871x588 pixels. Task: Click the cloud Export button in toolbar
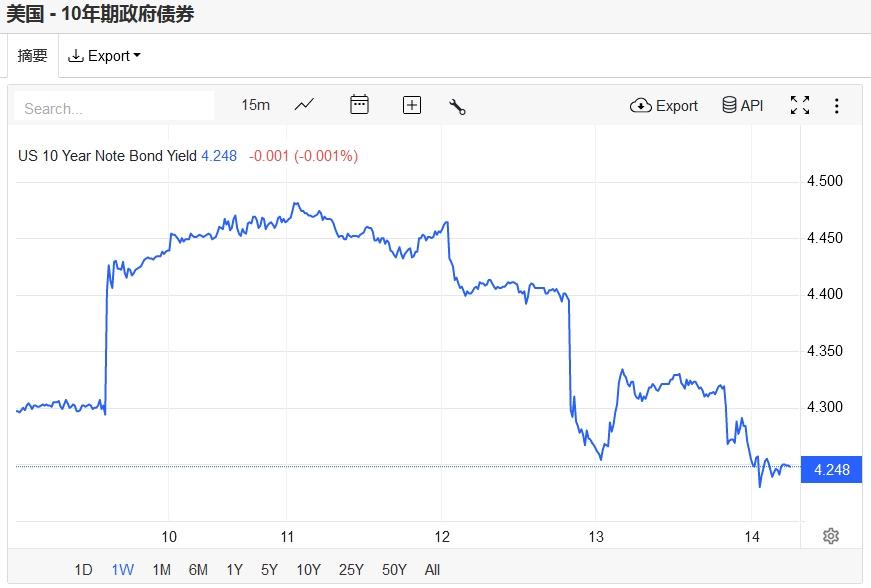[664, 105]
